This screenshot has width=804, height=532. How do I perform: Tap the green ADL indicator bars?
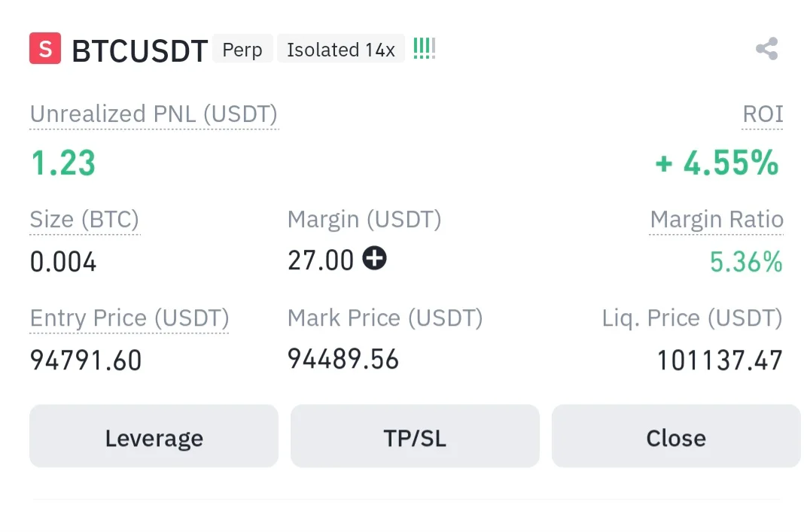pos(424,50)
